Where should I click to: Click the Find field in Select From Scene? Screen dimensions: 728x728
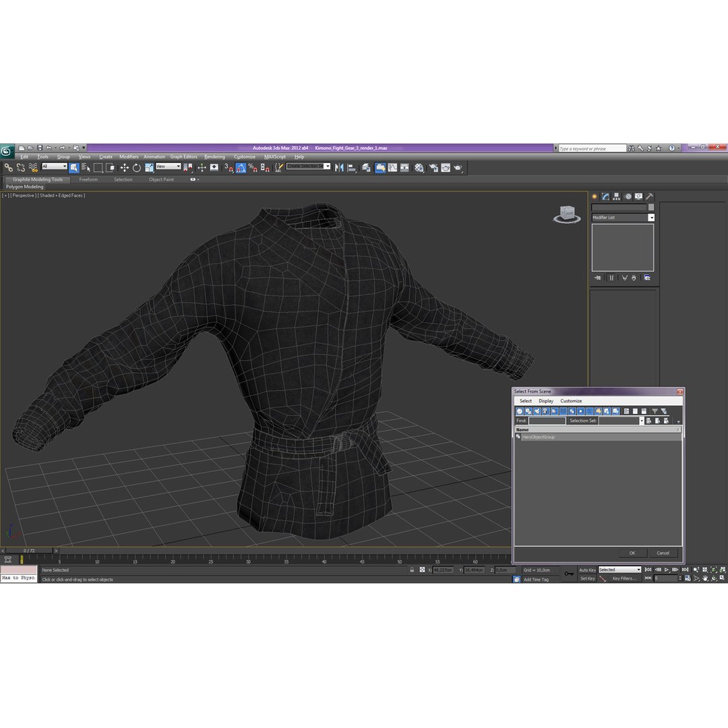click(547, 421)
